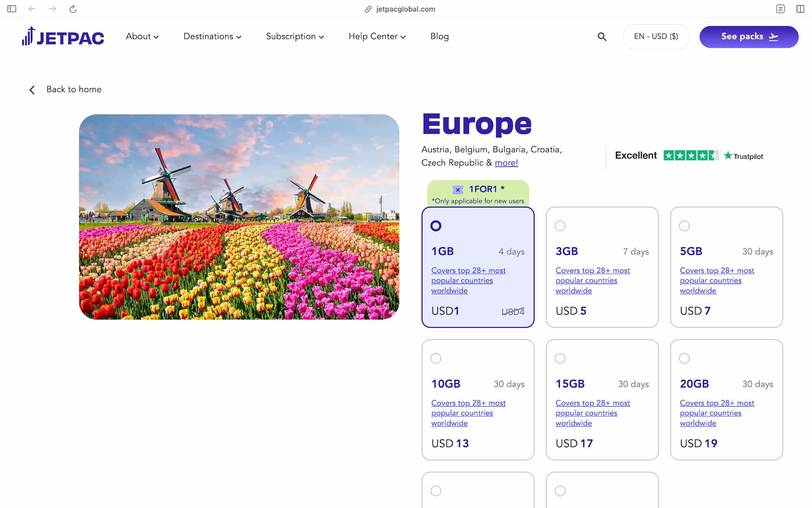Expand the About menu

[142, 36]
